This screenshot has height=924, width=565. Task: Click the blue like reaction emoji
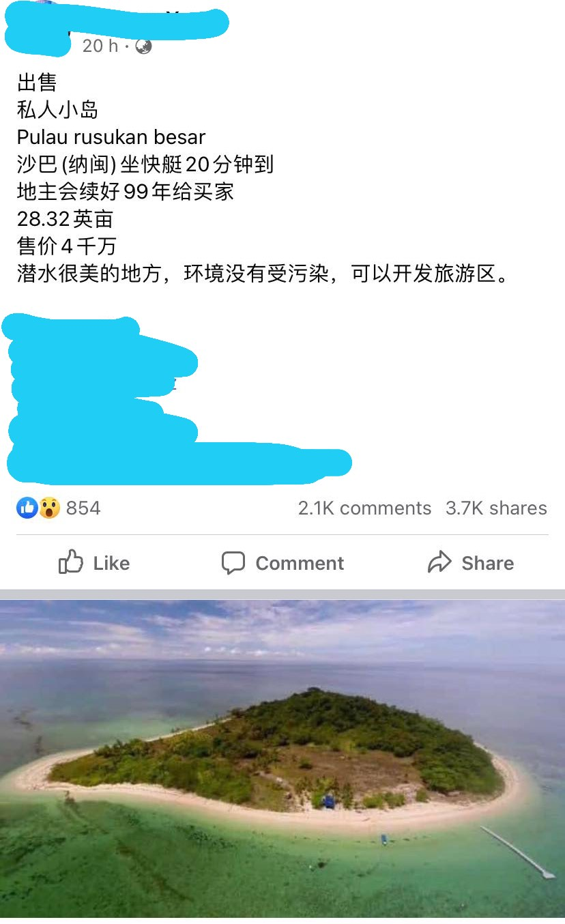tap(27, 508)
